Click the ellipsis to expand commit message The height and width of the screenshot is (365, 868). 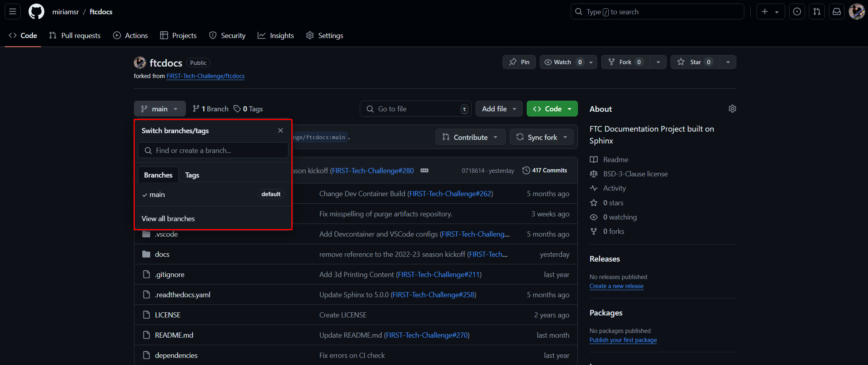point(424,170)
